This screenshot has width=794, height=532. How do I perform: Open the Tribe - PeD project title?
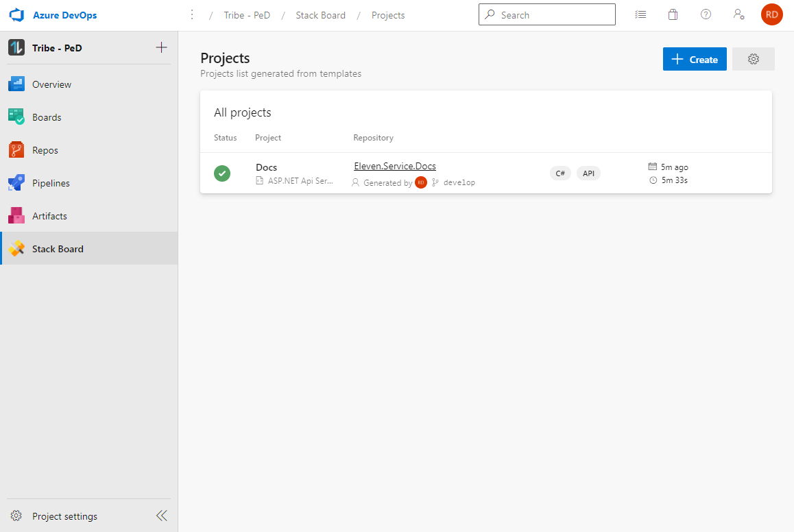tap(57, 48)
